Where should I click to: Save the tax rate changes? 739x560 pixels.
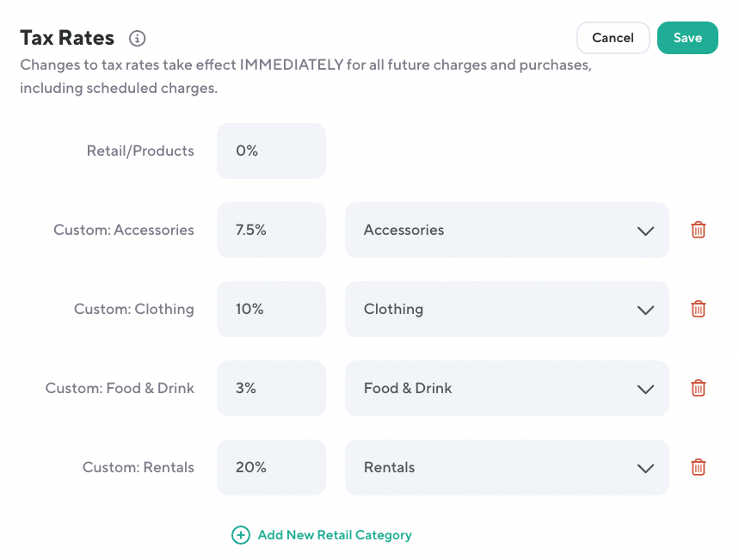pos(687,38)
